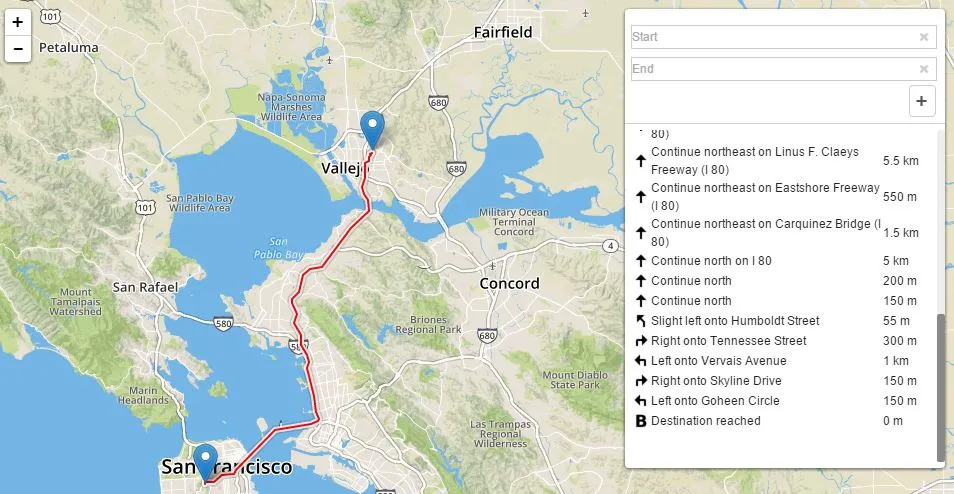Click the Vallejo destination map marker
This screenshot has height=494, width=954.
click(372, 130)
